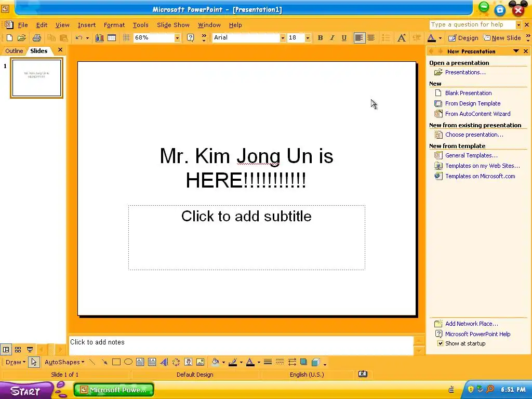Open the Tools menu
The width and height of the screenshot is (532, 399).
tap(140, 25)
